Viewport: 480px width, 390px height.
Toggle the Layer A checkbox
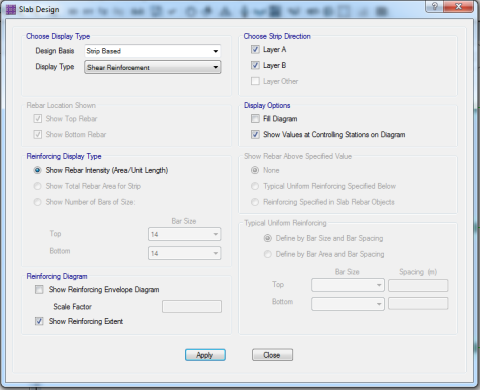(x=255, y=49)
